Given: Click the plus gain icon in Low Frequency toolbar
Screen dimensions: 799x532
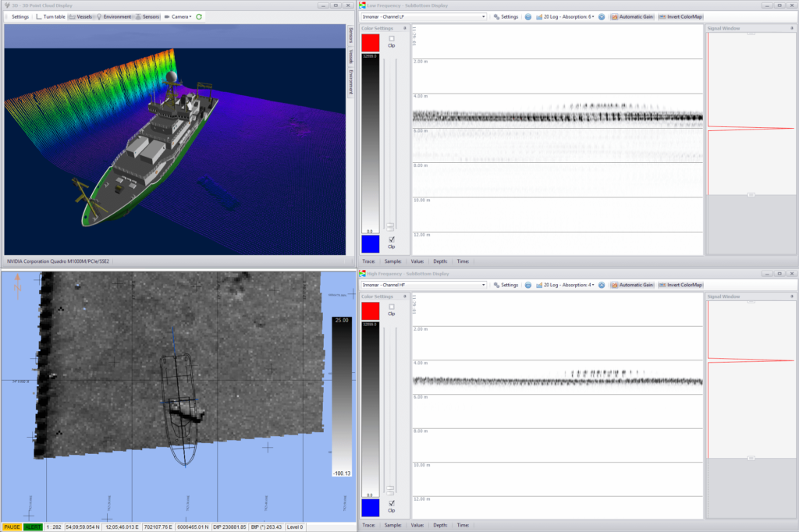Looking at the screenshot, I should pyautogui.click(x=602, y=17).
